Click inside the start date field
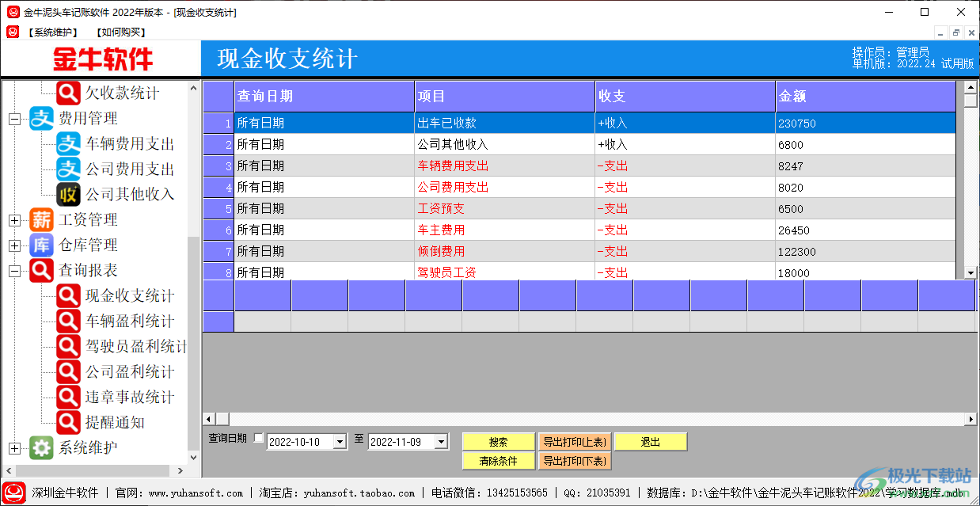 tap(300, 442)
